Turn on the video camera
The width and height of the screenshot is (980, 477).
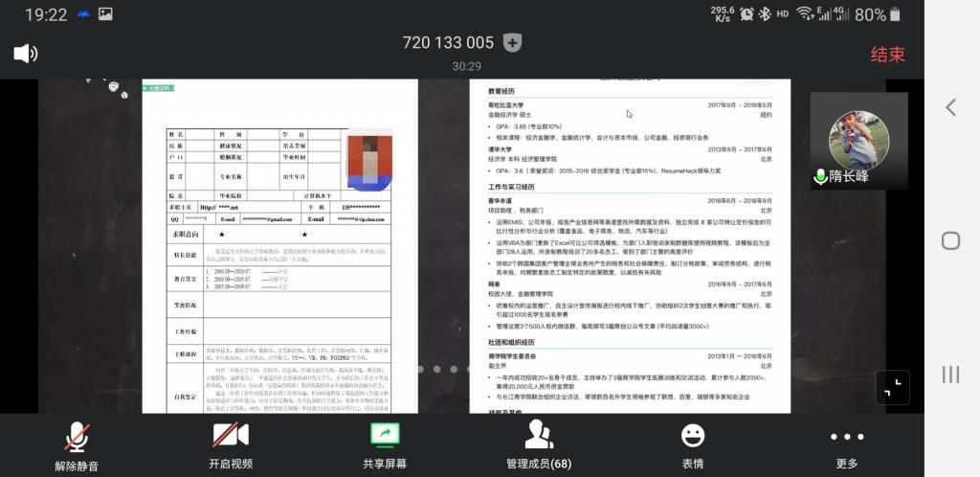[x=231, y=444]
